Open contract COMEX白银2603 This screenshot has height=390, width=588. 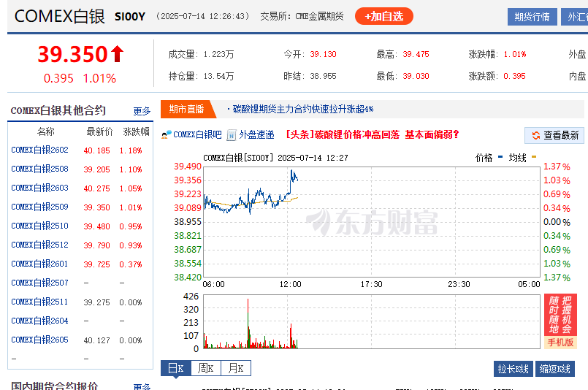pos(39,188)
